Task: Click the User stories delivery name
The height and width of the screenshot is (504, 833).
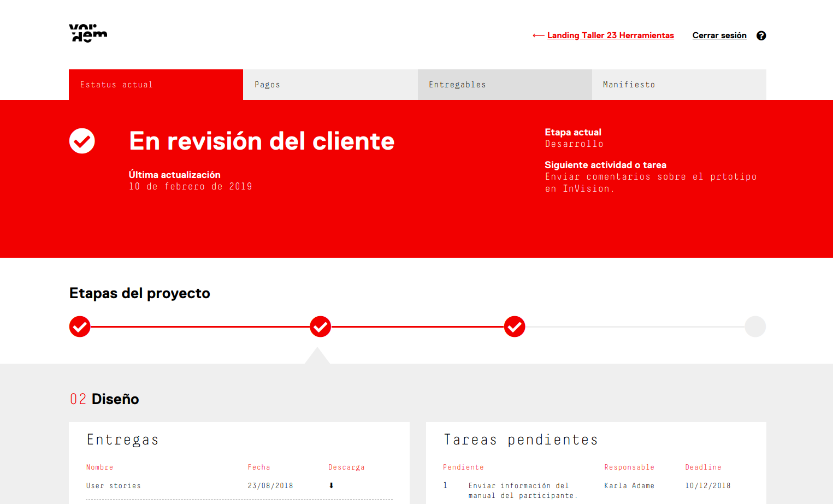Action: click(114, 486)
